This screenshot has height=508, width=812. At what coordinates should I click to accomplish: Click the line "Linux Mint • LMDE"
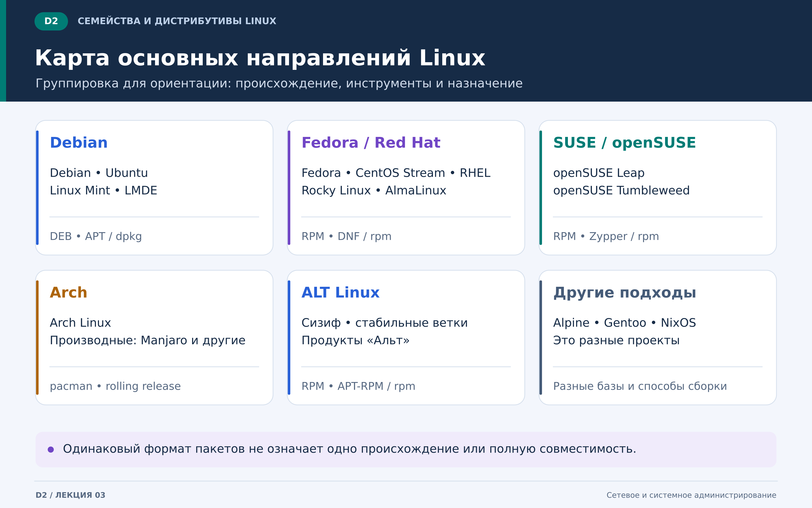(103, 190)
